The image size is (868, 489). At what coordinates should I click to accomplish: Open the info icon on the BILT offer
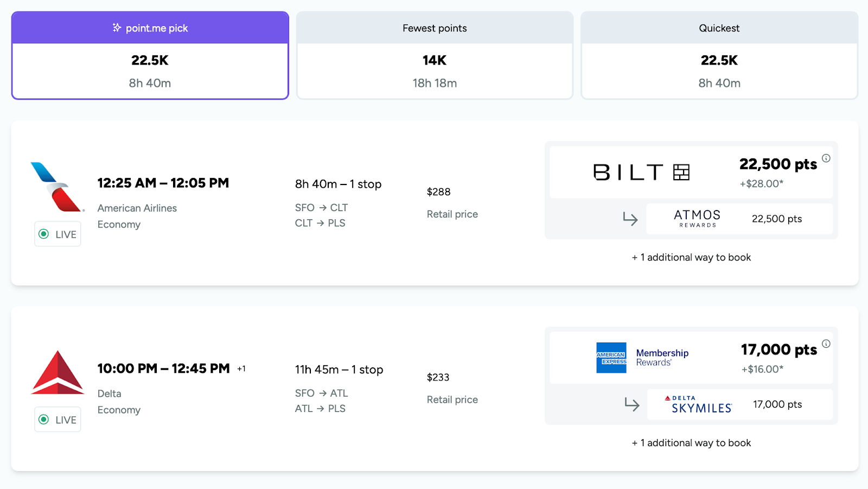826,158
